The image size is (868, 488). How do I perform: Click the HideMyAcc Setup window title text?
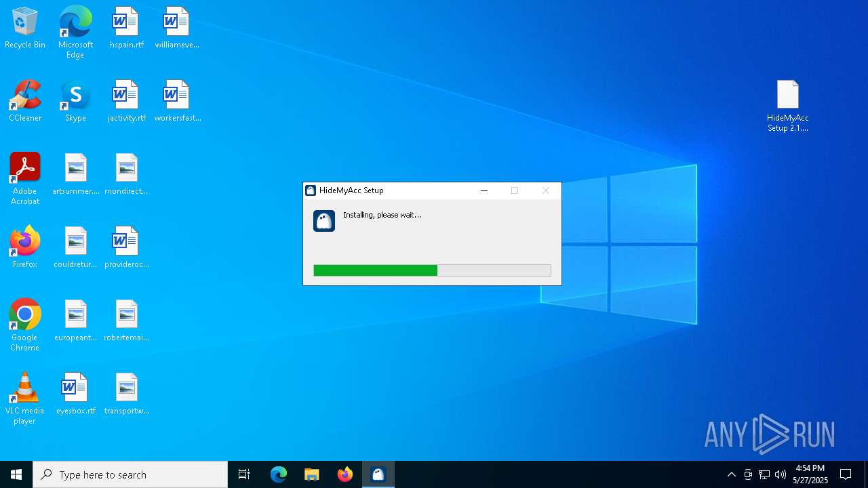click(x=351, y=190)
